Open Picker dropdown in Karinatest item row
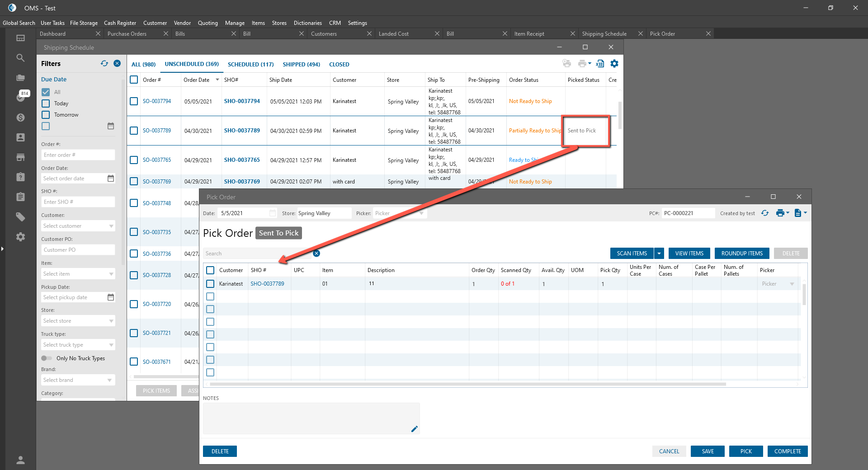Screen dimensions: 868x470 [778, 284]
